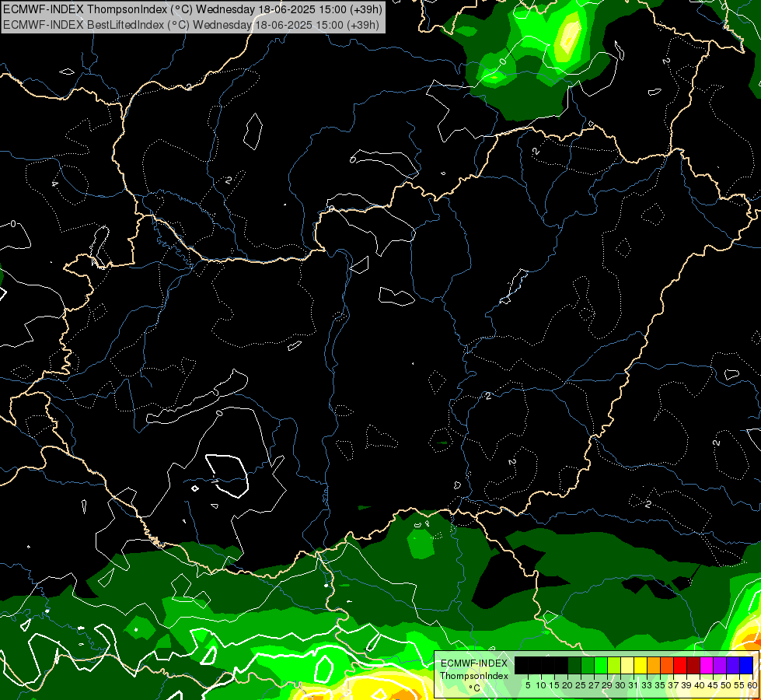Select the pale yellow 30–31 legend swatch
The height and width of the screenshot is (700, 761).
click(x=627, y=665)
